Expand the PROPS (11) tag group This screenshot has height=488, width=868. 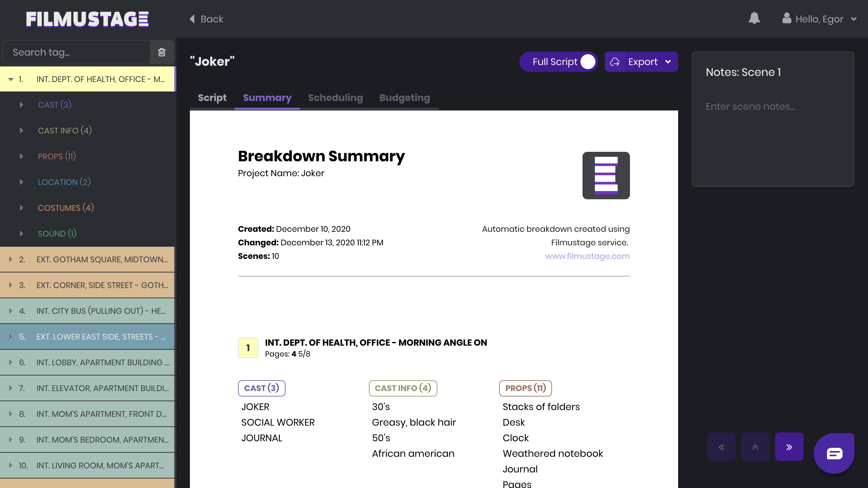pos(22,156)
